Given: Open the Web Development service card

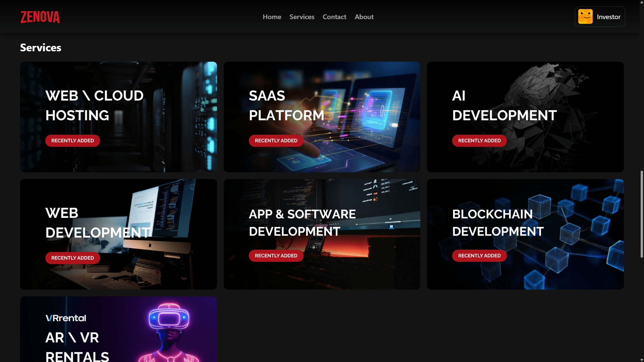Looking at the screenshot, I should (x=118, y=234).
